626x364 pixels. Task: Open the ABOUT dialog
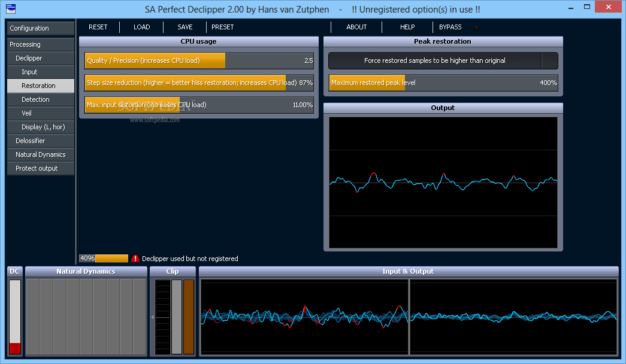click(356, 27)
